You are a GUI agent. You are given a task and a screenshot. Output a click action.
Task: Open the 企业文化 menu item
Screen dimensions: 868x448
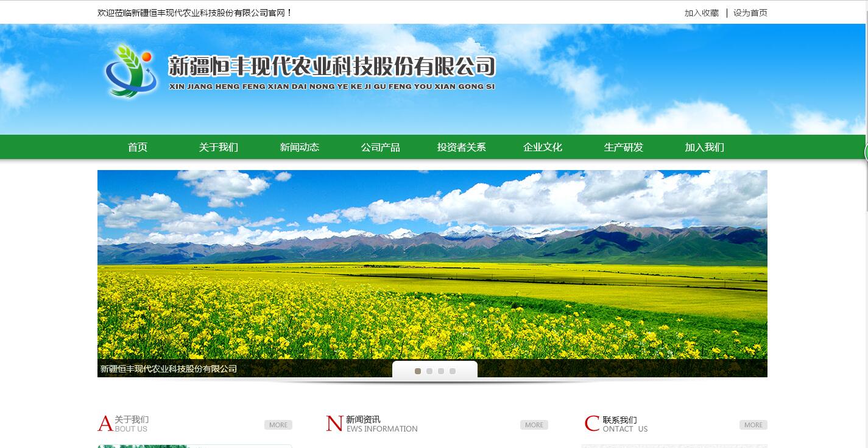click(x=543, y=147)
